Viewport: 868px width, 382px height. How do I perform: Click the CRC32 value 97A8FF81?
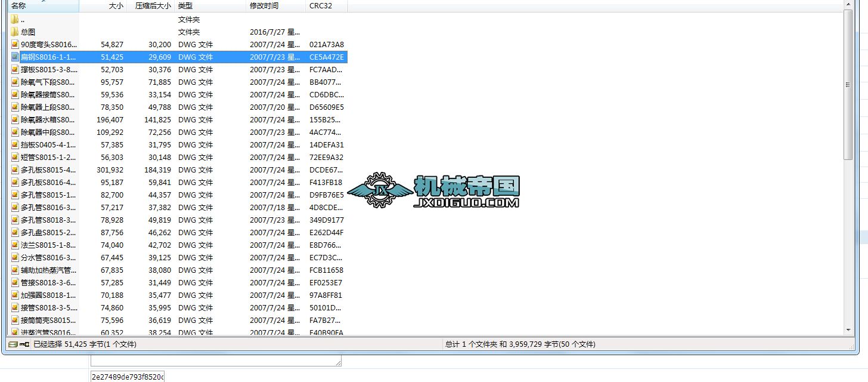tap(326, 295)
